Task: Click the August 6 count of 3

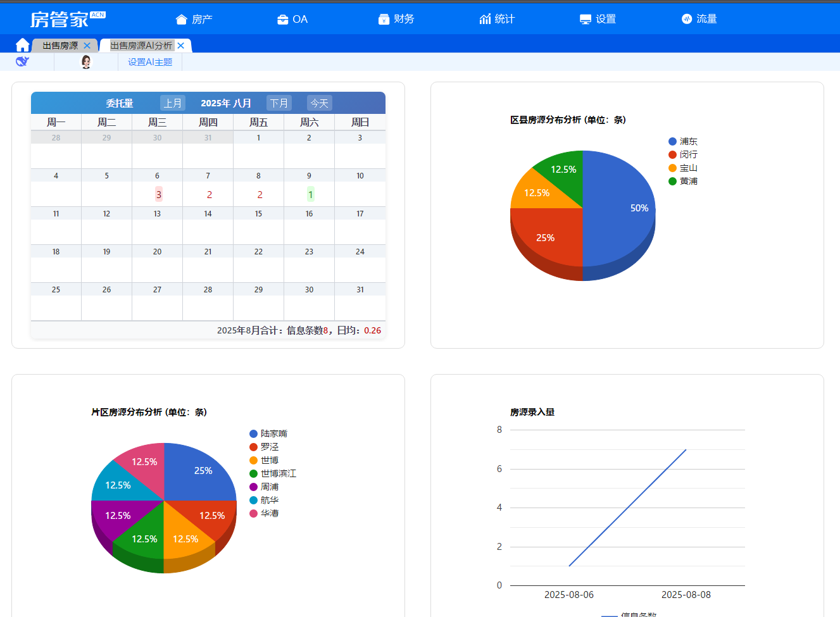Action: pos(158,194)
